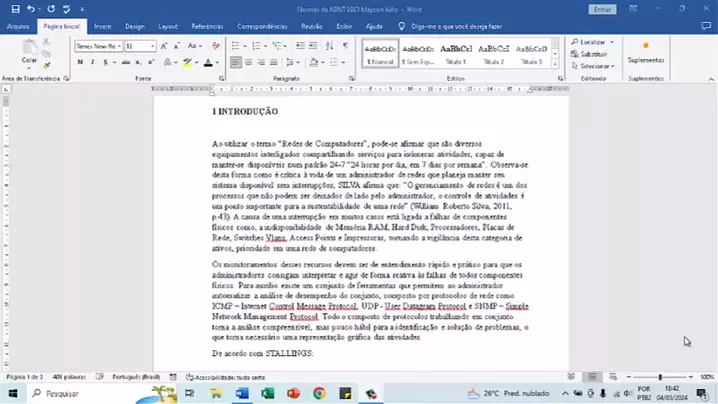This screenshot has width=718, height=404.
Task: Toggle subscript formatting
Action: tap(138, 62)
